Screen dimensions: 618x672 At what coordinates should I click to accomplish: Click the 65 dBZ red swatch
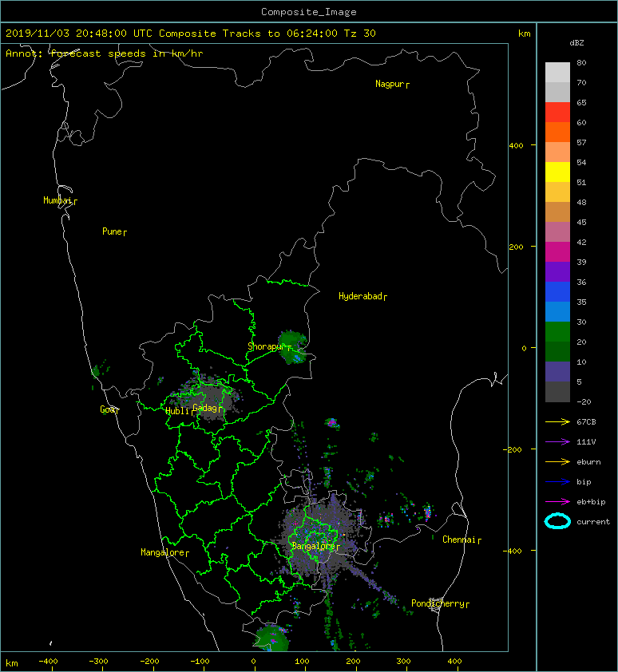point(557,112)
